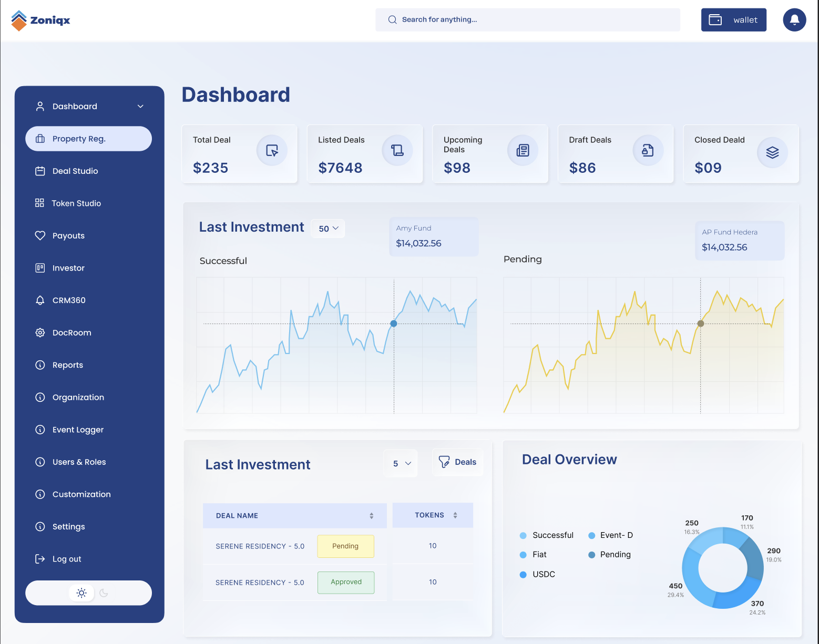This screenshot has height=644, width=819.
Task: Open the Last Investment 50 dropdown
Action: coord(327,228)
